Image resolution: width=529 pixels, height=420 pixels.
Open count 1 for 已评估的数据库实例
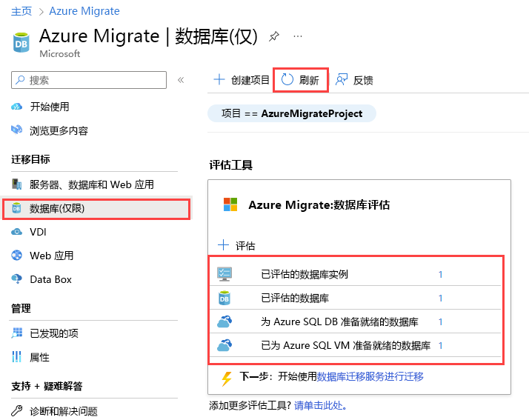440,275
